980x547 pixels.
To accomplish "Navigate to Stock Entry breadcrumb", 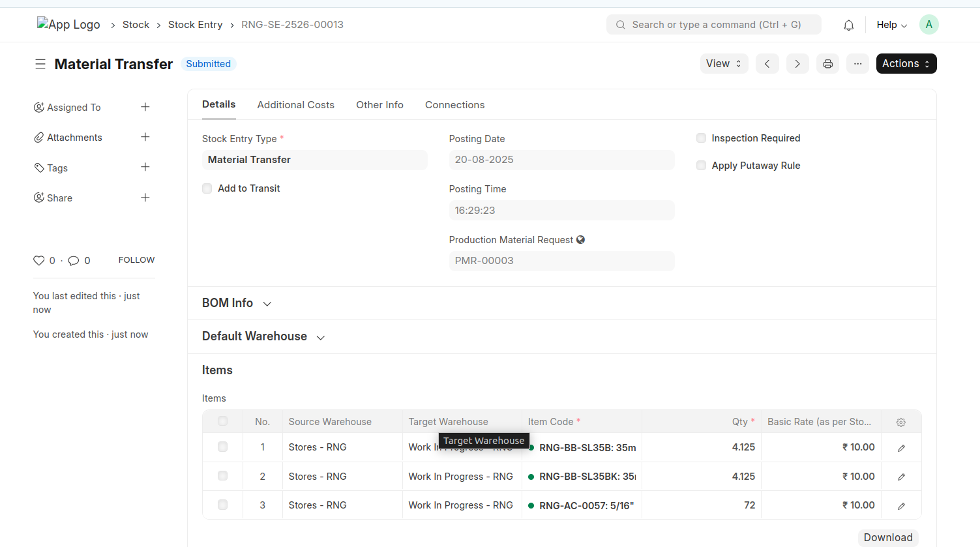I will point(195,25).
